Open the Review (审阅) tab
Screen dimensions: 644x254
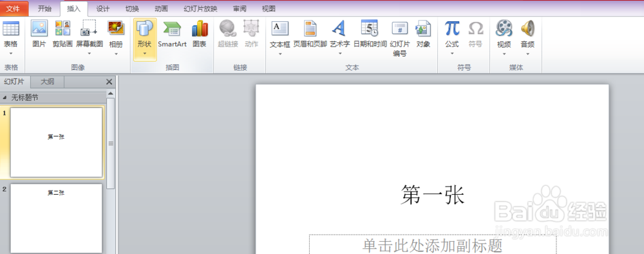click(x=240, y=8)
